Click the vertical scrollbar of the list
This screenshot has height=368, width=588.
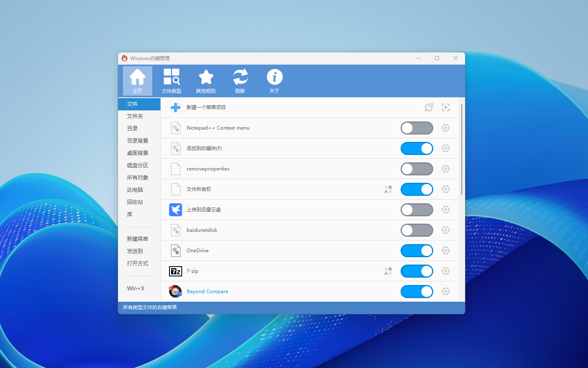pos(462,150)
